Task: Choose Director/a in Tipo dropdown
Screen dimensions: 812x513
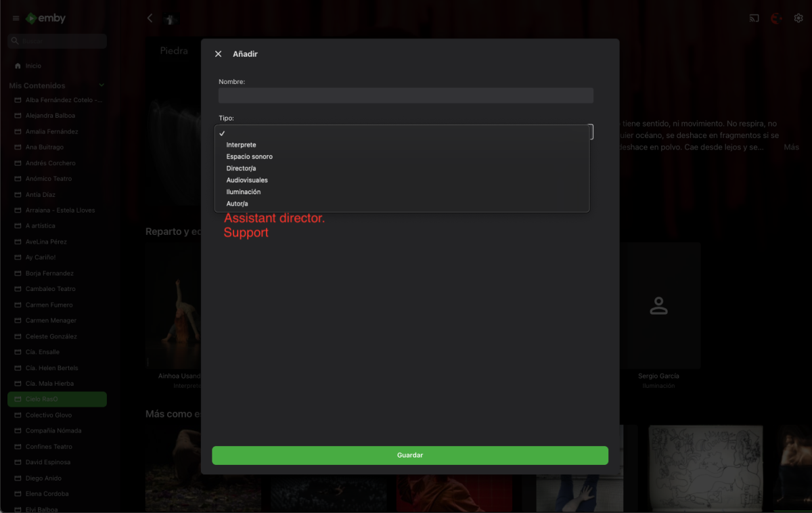Action: click(x=402, y=169)
